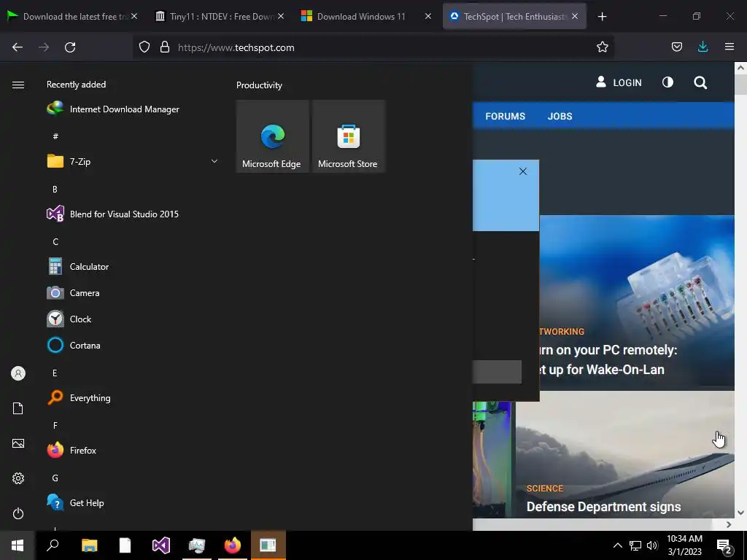The width and height of the screenshot is (747, 560).
Task: Jump to letter B section header
Action: click(x=55, y=189)
